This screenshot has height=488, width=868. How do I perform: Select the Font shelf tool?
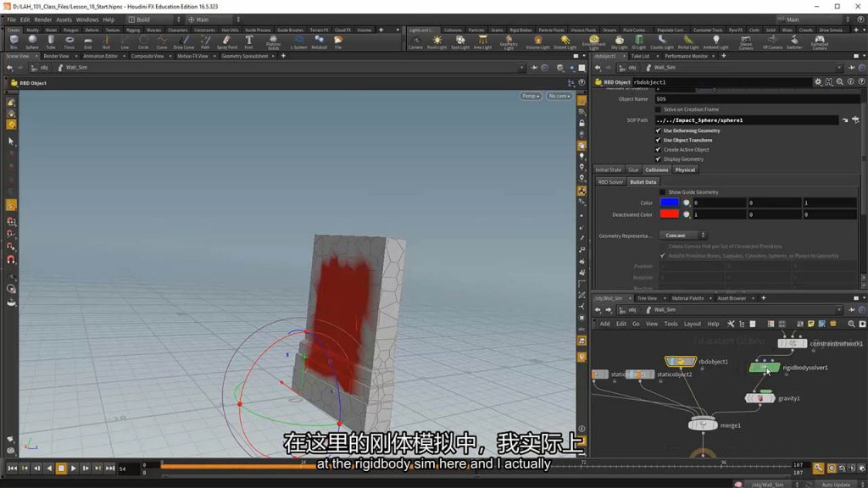249,42
